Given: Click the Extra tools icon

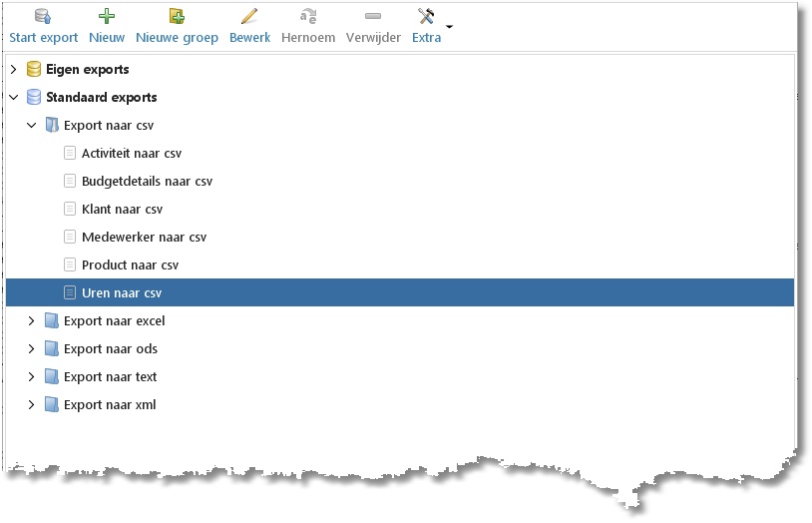Looking at the screenshot, I should [x=426, y=16].
